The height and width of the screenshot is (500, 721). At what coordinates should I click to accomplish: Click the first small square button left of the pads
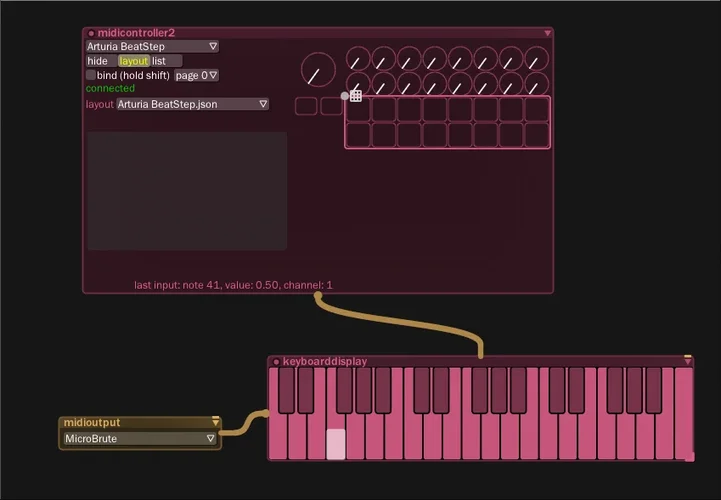click(306, 106)
